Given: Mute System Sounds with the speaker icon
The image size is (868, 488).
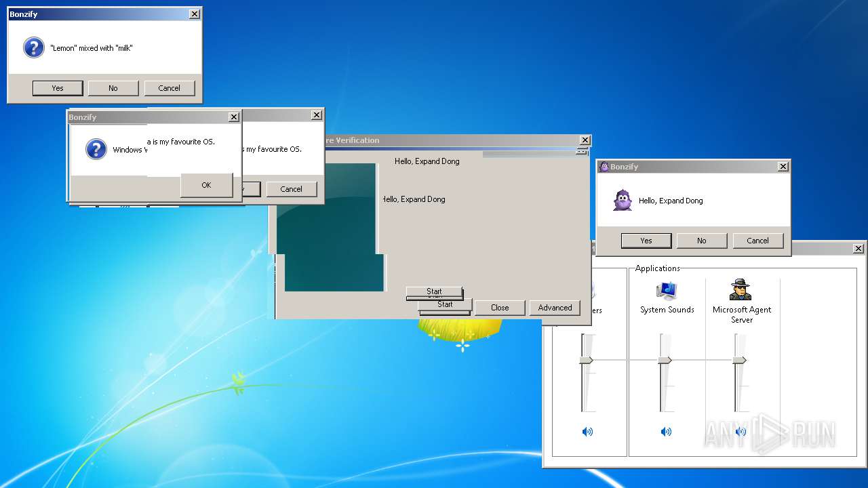Looking at the screenshot, I should (x=666, y=432).
